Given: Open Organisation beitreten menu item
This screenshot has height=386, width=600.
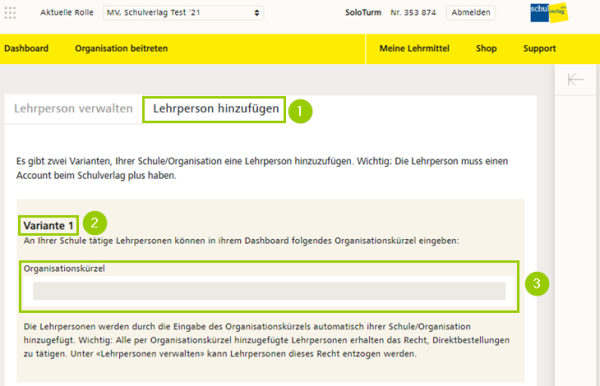Looking at the screenshot, I should [121, 49].
